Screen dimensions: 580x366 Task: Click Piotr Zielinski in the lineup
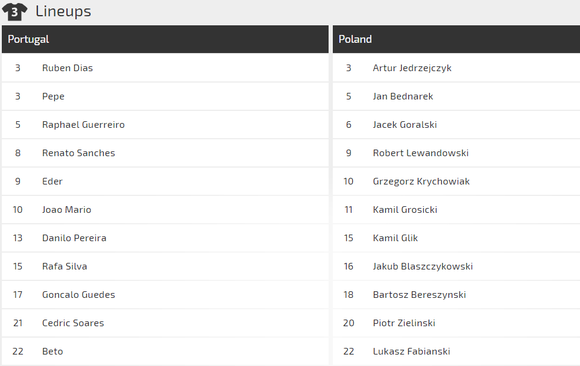[404, 323]
